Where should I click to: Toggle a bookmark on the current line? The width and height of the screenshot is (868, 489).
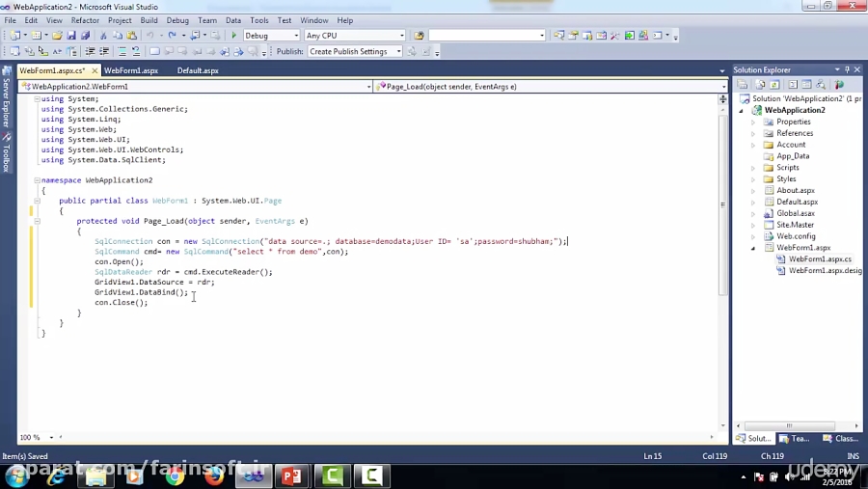click(154, 51)
